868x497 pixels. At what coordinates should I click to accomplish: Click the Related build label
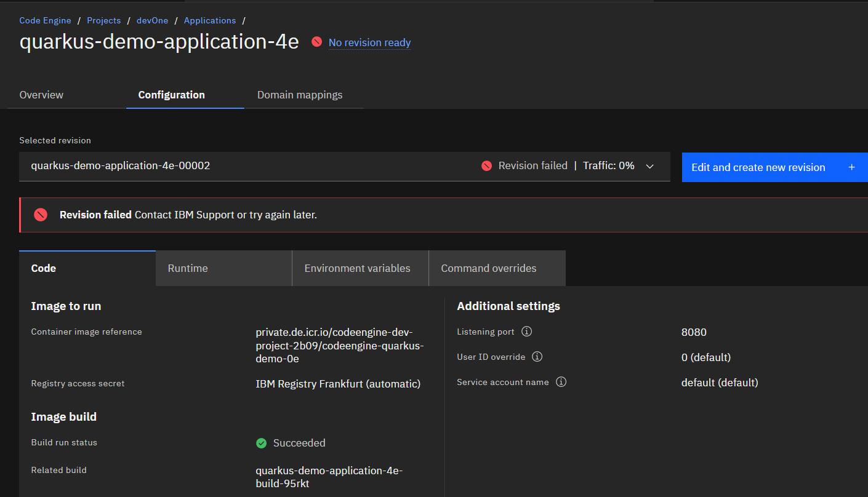click(x=58, y=470)
